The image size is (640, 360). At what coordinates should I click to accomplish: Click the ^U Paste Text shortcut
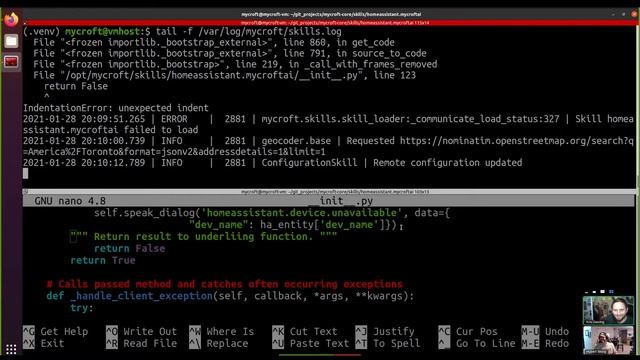(311, 344)
